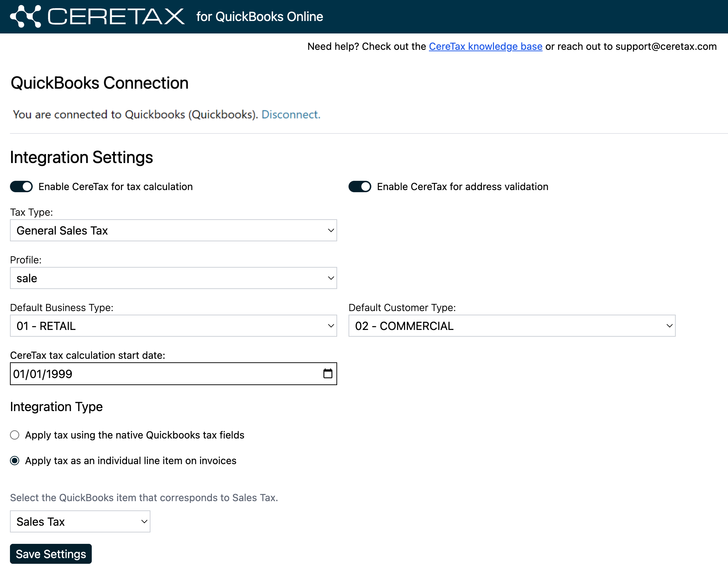Expand the Default Business Type dropdown
Screen dimensions: 728x583
[x=174, y=326]
